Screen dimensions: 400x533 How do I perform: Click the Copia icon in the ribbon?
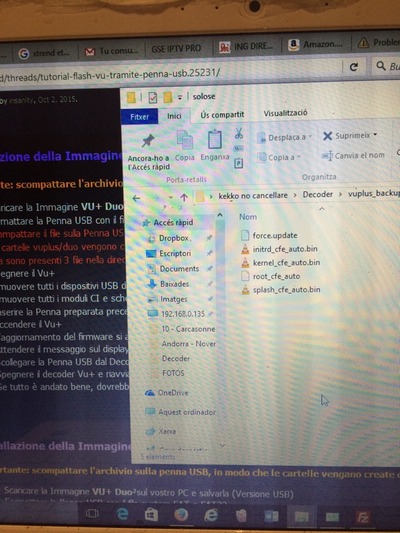[x=185, y=141]
